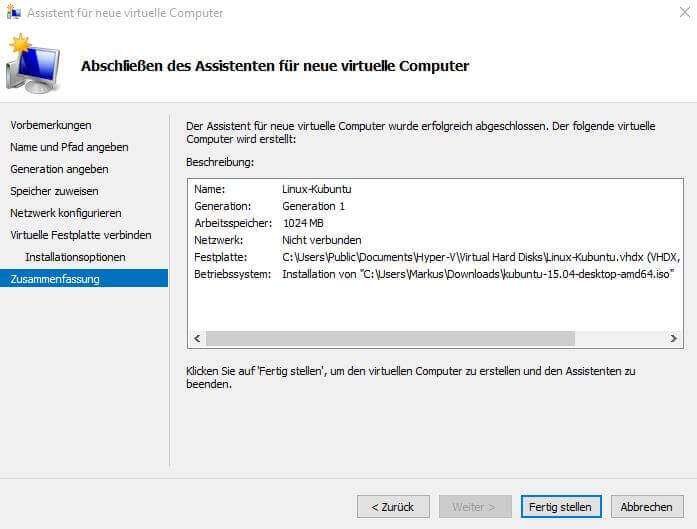Click the 'Generation:' label in description box

(222, 206)
